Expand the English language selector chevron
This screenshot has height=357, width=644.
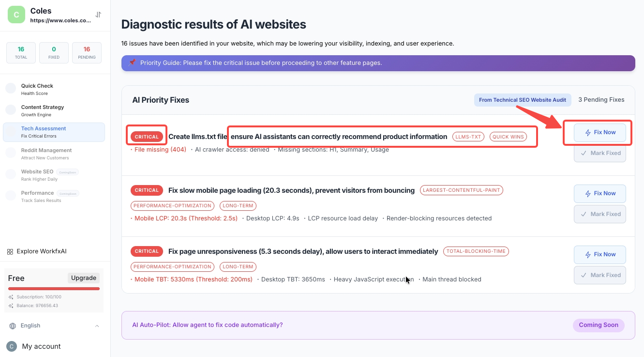point(97,326)
